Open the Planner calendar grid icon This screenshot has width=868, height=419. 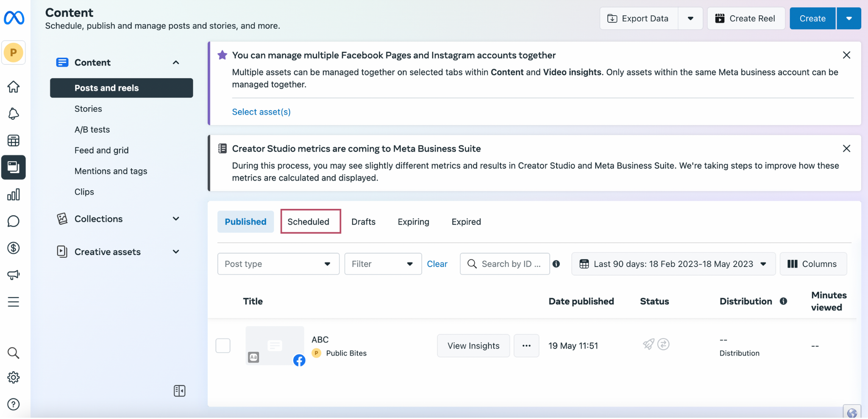[x=14, y=141]
